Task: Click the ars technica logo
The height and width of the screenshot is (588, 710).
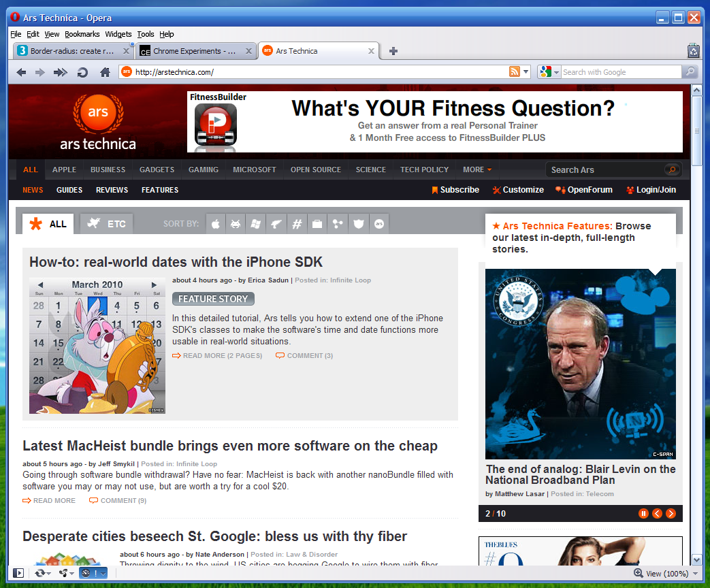Action: point(98,122)
